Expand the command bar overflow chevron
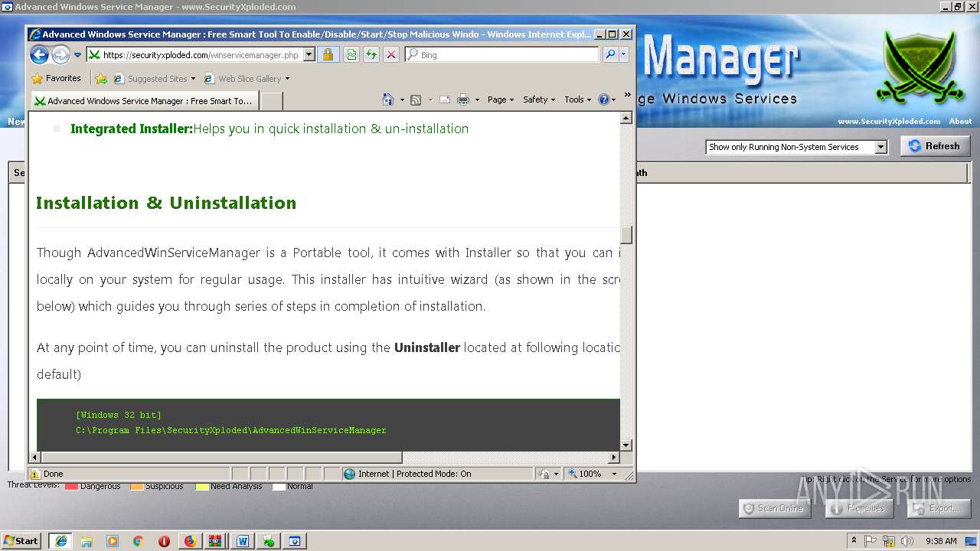980x551 pixels. point(627,95)
